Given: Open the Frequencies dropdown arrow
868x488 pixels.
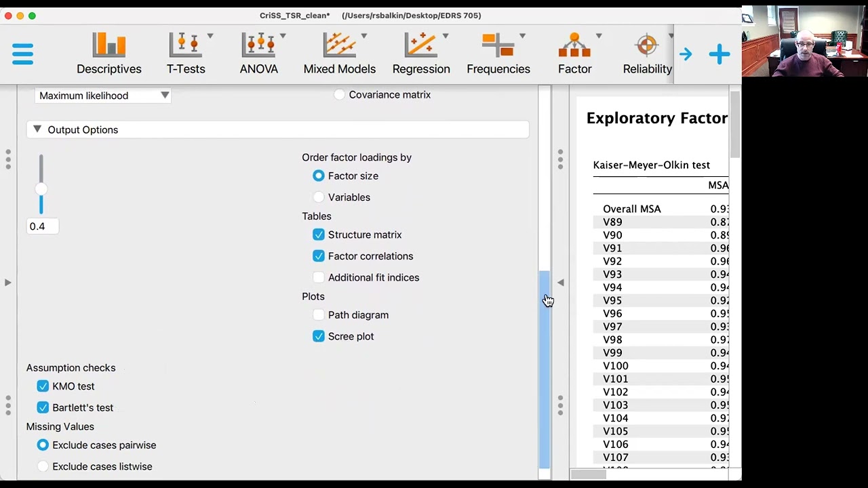Looking at the screenshot, I should tap(522, 36).
